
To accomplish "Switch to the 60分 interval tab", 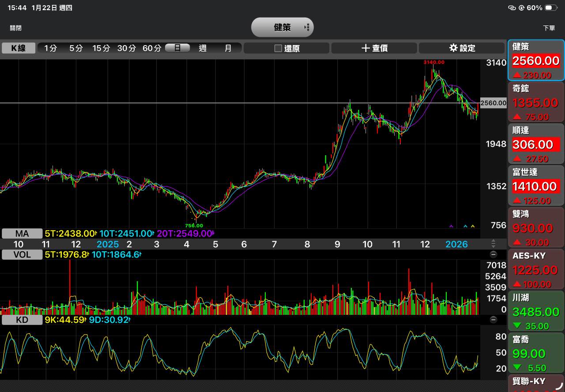I will coord(151,48).
